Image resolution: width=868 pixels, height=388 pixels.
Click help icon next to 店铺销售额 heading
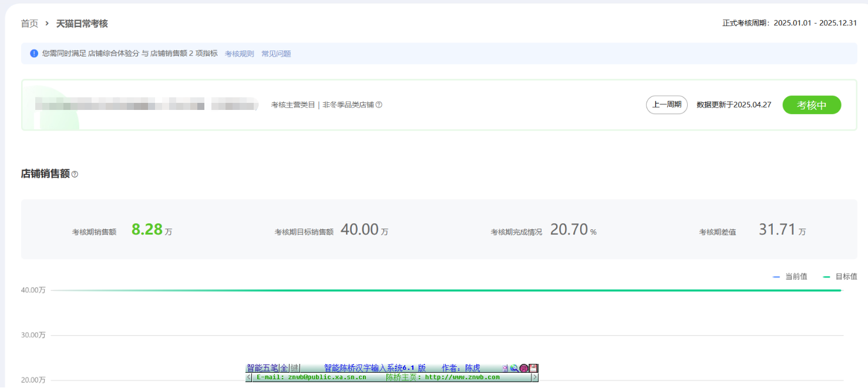(x=75, y=175)
